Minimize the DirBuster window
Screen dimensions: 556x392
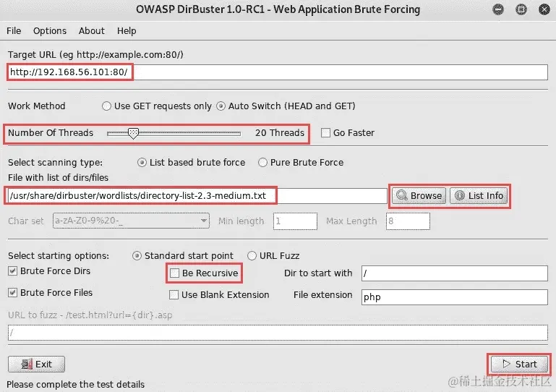(498, 9)
